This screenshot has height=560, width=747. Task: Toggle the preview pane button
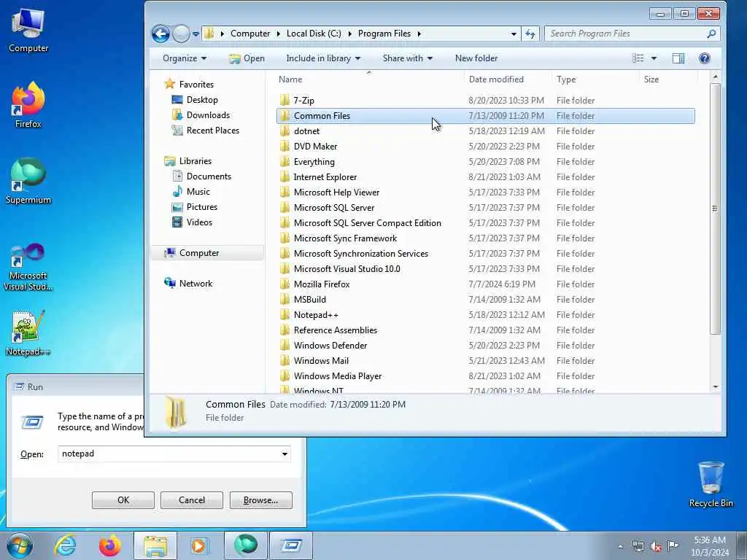click(x=678, y=58)
